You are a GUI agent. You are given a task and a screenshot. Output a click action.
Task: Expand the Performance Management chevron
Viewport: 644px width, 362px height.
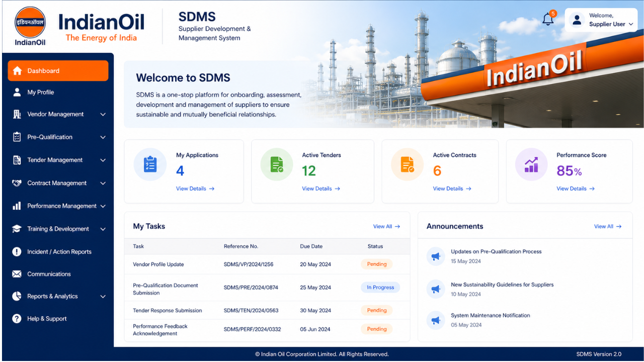coord(103,206)
